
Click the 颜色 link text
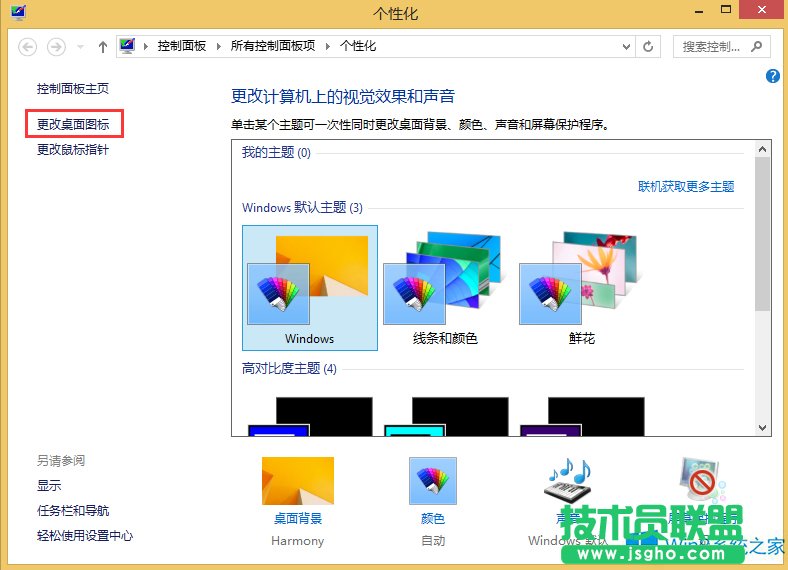[x=433, y=519]
